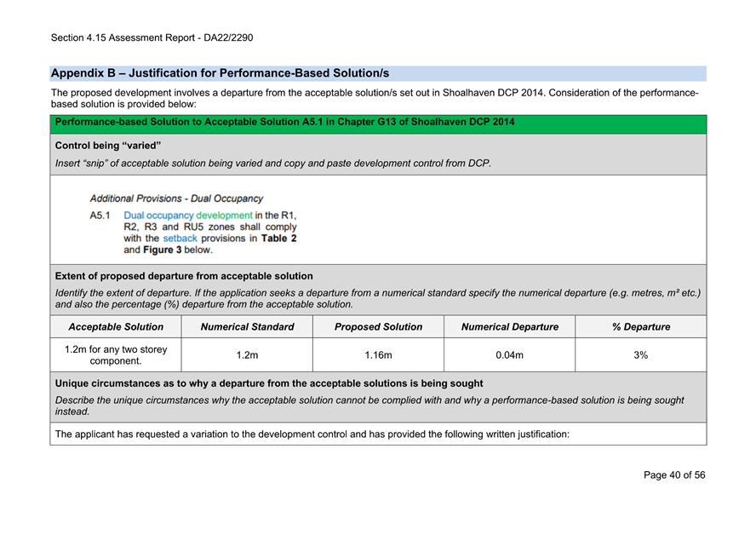Click the 'Page 40 of 56' footer
The height and width of the screenshot is (535, 756).
point(674,475)
